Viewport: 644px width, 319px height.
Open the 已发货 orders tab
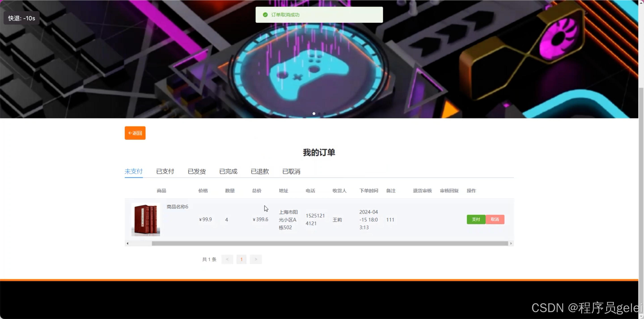(197, 171)
